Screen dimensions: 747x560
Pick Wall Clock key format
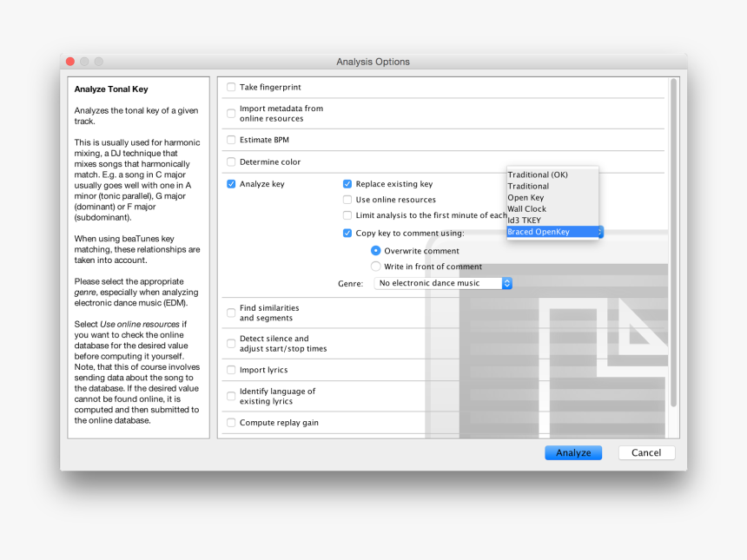point(527,209)
